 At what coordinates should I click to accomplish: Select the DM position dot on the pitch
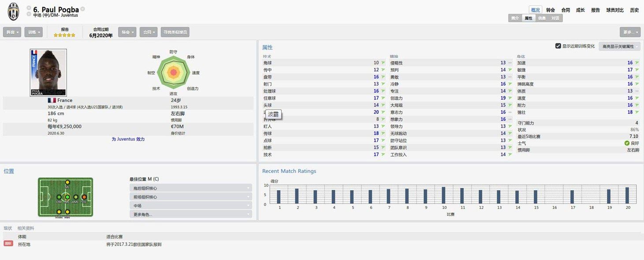coord(59,197)
